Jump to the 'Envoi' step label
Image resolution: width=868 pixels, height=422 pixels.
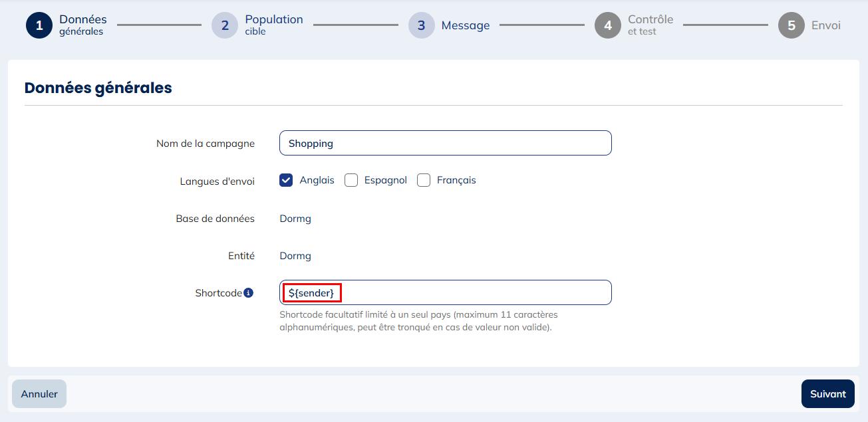tap(826, 25)
